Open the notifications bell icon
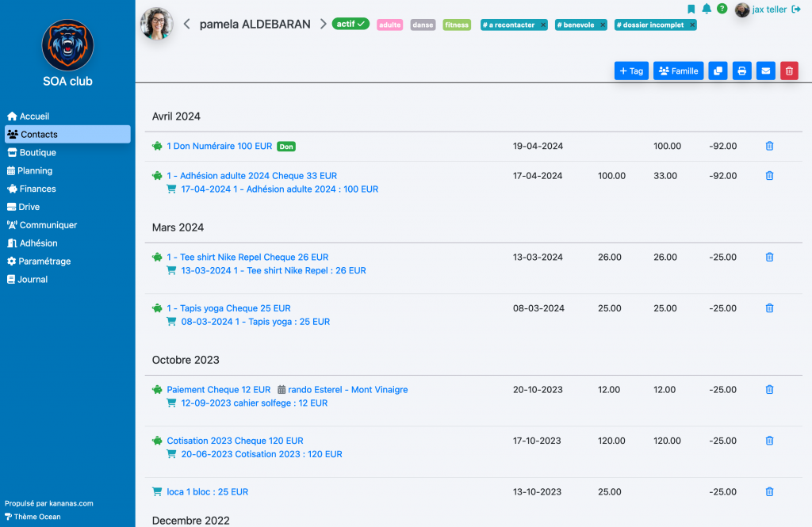 point(706,9)
